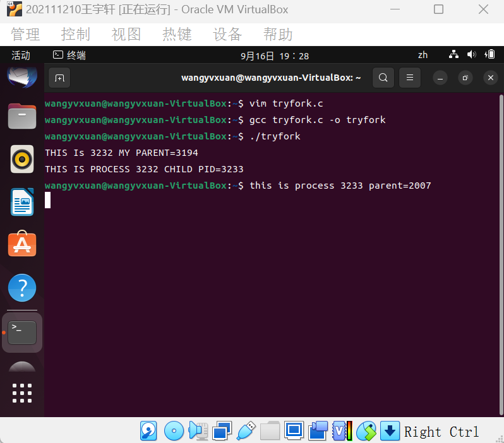Open Ubuntu Software store from the dock
This screenshot has width=504, height=443.
click(x=22, y=244)
